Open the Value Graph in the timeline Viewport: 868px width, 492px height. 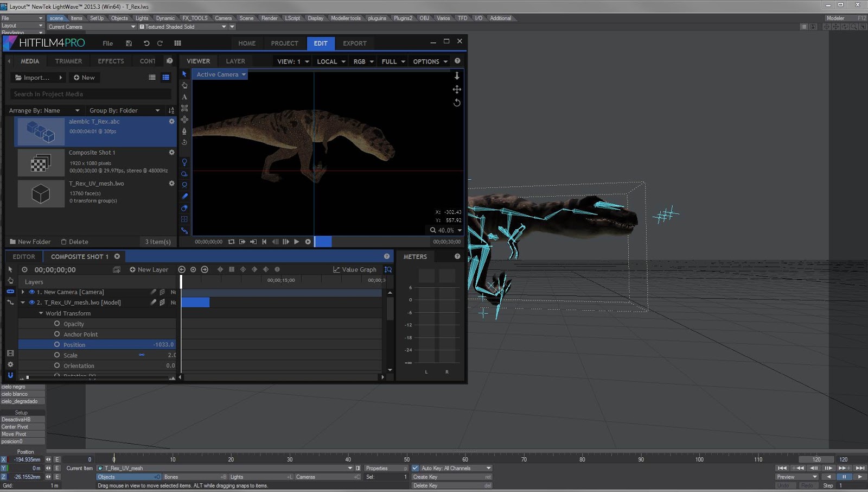point(355,269)
